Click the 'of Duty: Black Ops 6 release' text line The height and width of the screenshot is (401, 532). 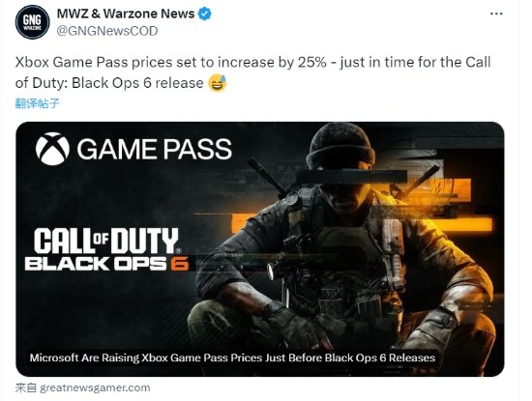pyautogui.click(x=109, y=83)
